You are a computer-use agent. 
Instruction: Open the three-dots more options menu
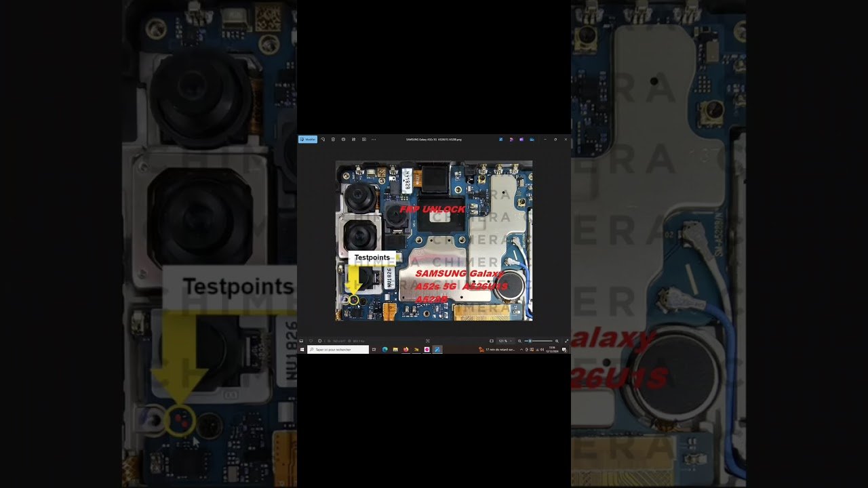[x=374, y=139]
